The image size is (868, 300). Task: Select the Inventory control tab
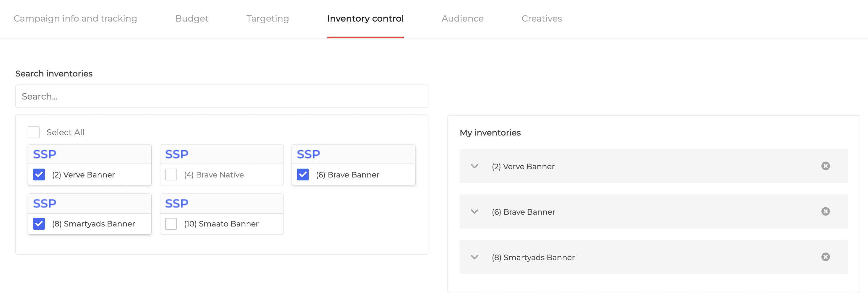[365, 19]
